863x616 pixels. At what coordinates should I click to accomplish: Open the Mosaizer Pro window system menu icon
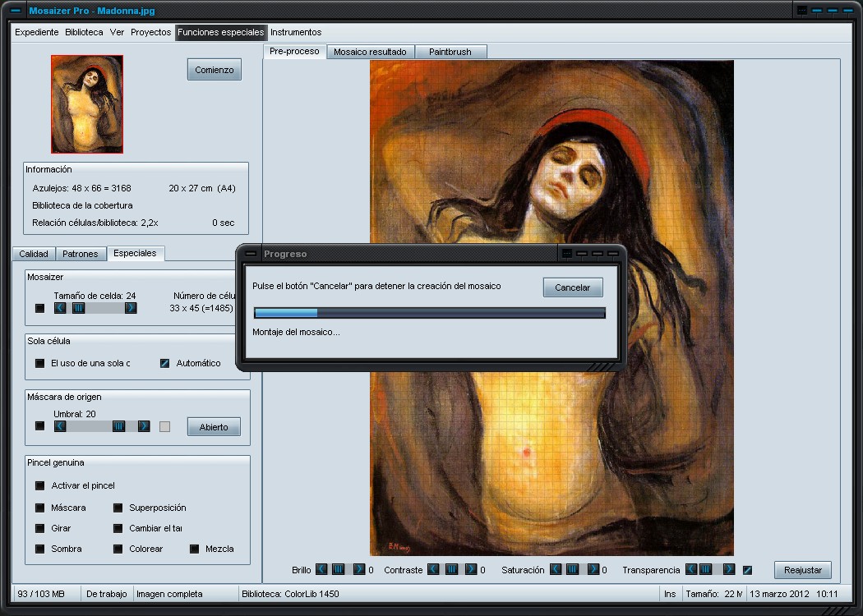[16, 11]
